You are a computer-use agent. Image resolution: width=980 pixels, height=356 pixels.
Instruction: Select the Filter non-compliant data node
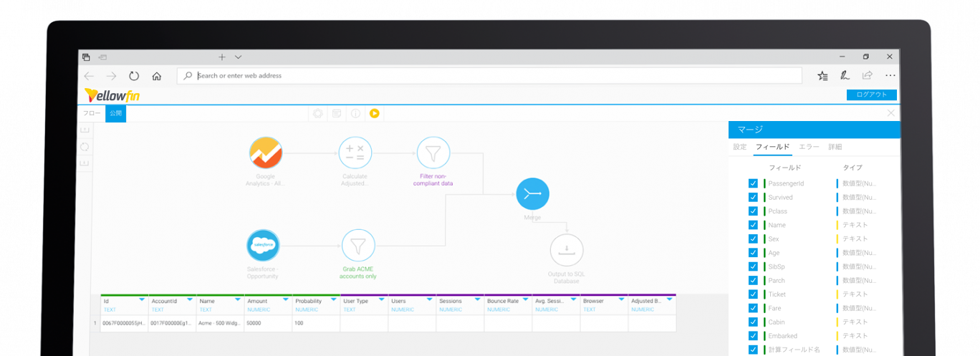tap(433, 153)
